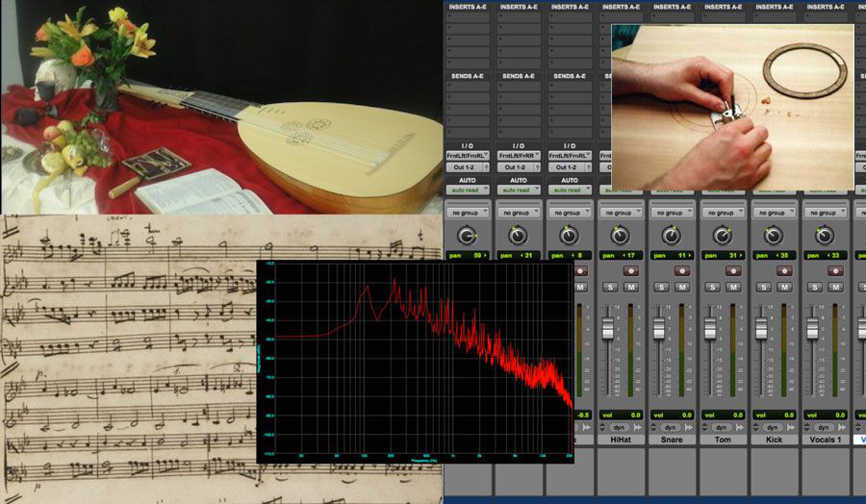The image size is (866, 504).
Task: Mute the Vocals 1 track
Action: (x=836, y=288)
